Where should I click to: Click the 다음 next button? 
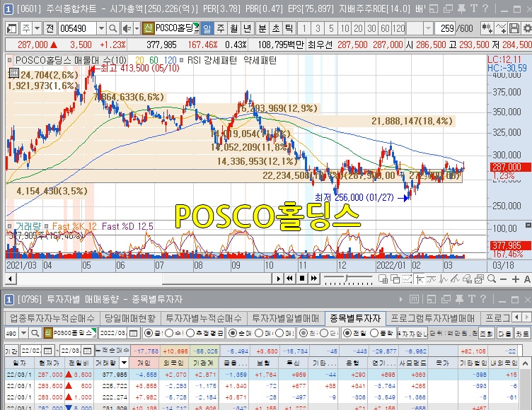(505, 334)
